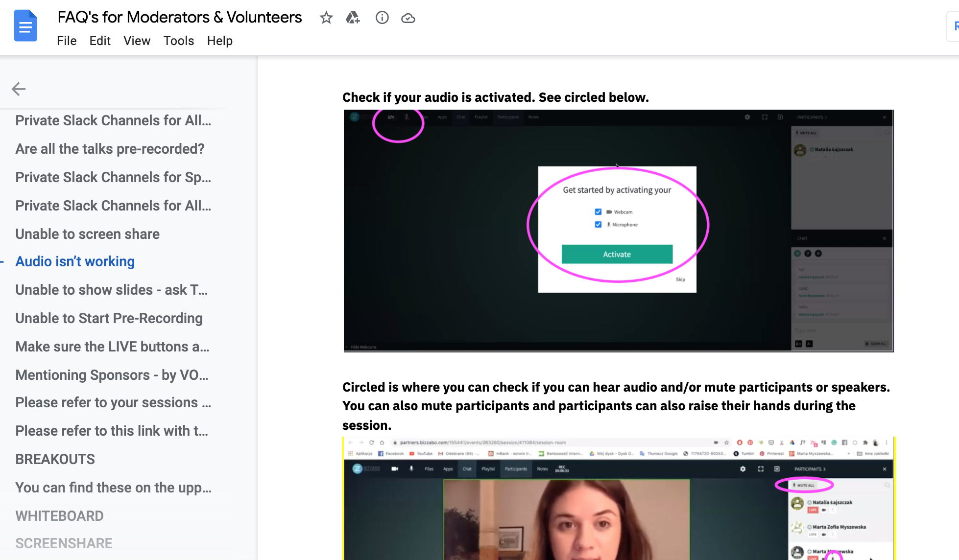Go to 'Unable to screen share' heading
Viewport: 959px width, 560px height.
point(87,234)
